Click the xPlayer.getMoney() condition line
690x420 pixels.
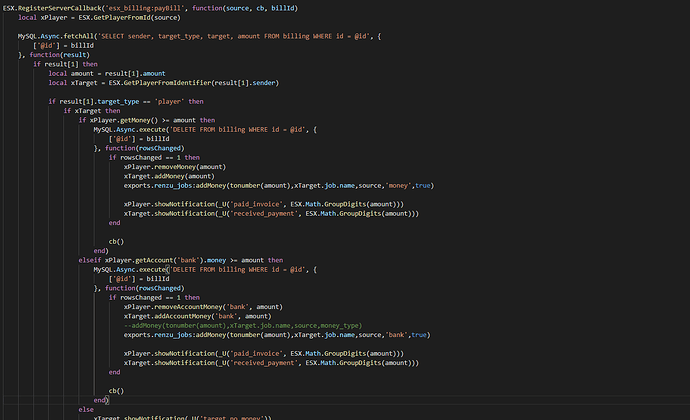click(x=147, y=120)
